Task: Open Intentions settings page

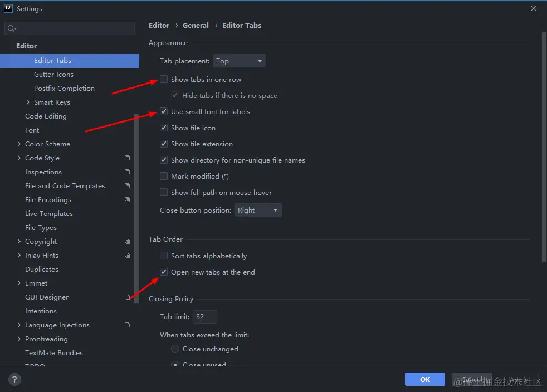Action: pos(41,311)
